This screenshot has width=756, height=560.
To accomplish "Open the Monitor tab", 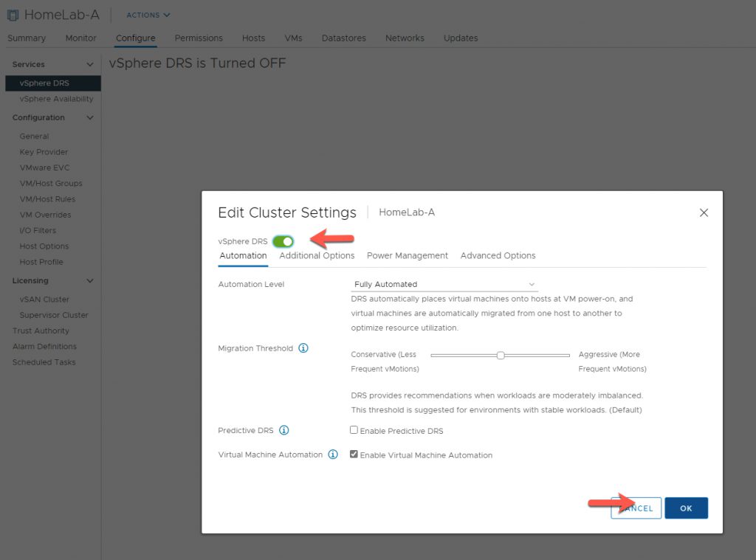I will [81, 38].
